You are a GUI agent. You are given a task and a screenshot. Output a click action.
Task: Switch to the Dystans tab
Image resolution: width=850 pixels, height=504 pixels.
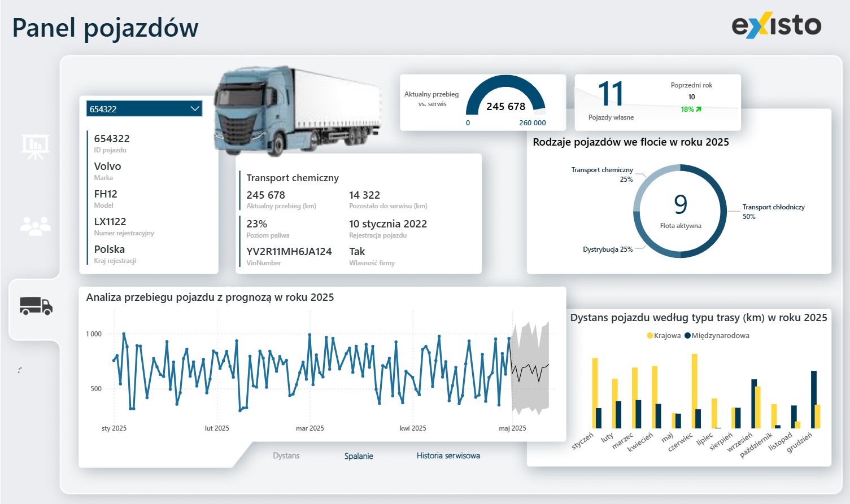[286, 455]
